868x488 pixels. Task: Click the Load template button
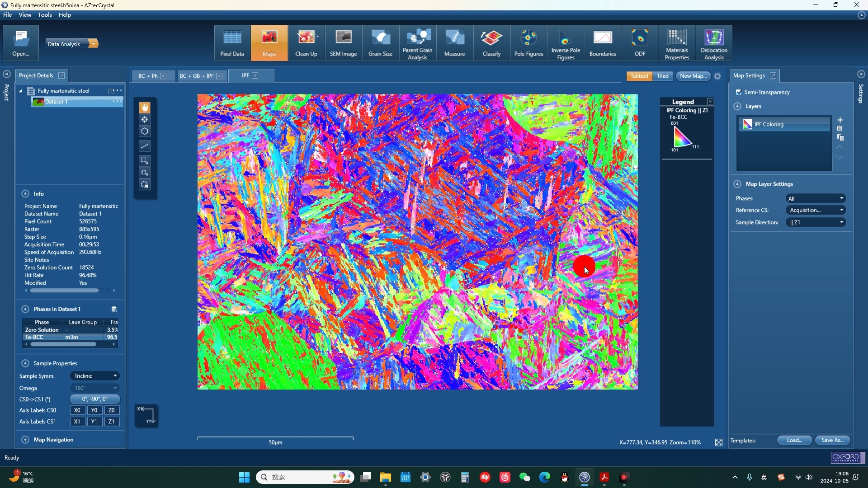[x=794, y=441]
